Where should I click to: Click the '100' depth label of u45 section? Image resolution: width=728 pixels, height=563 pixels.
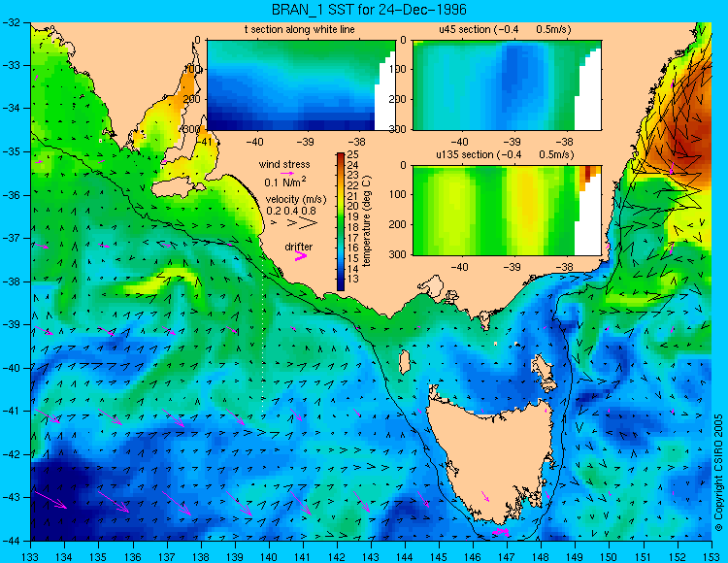pyautogui.click(x=398, y=69)
